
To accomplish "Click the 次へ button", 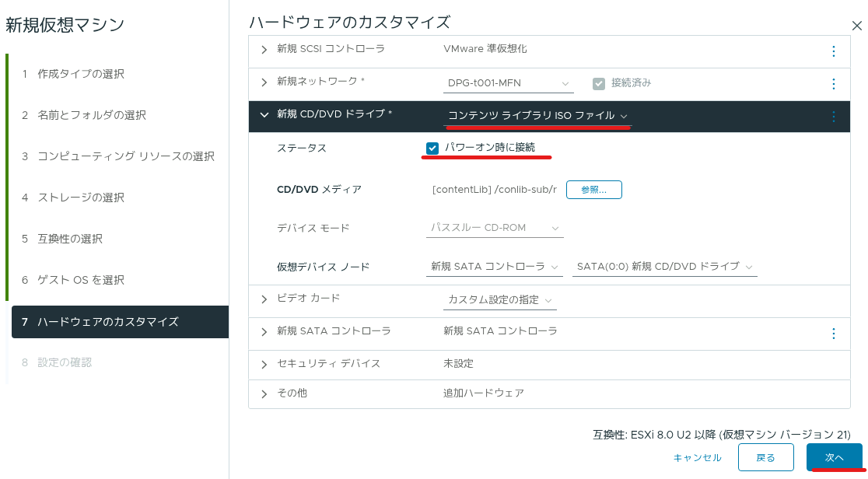I will point(835,457).
